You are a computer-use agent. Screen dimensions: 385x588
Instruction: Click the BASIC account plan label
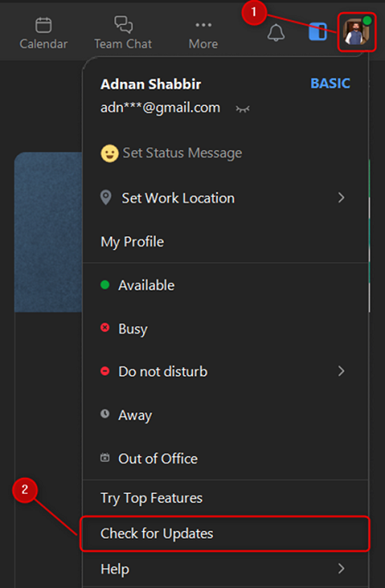(331, 84)
